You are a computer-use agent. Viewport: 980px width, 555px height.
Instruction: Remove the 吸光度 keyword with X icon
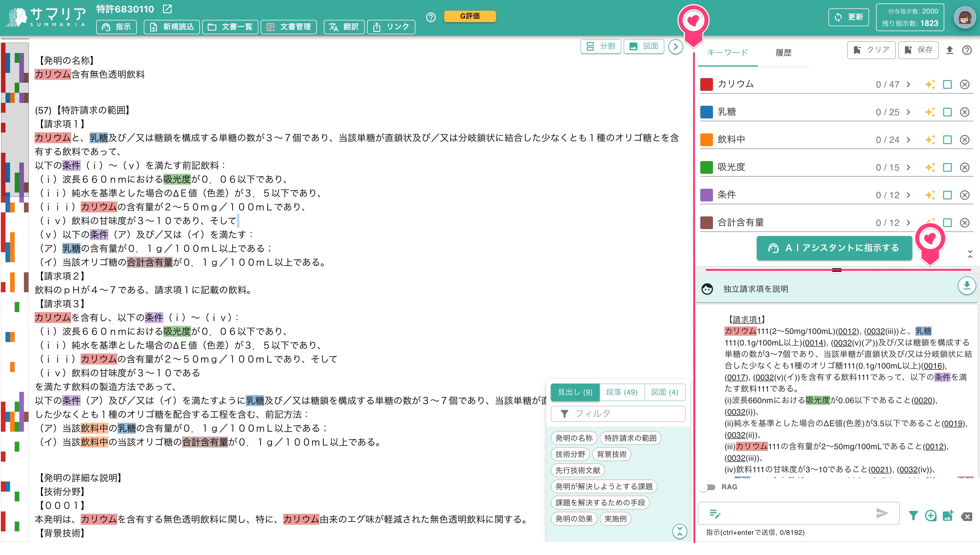click(964, 167)
